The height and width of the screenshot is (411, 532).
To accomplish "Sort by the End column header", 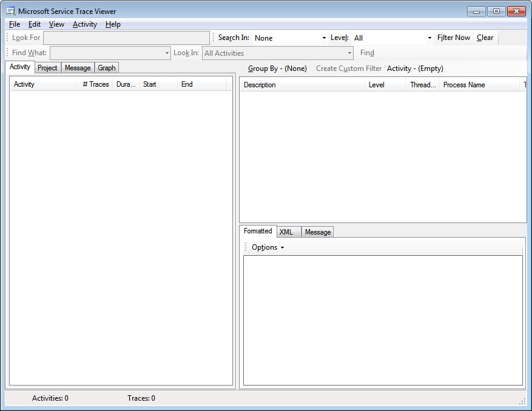I will pyautogui.click(x=202, y=84).
